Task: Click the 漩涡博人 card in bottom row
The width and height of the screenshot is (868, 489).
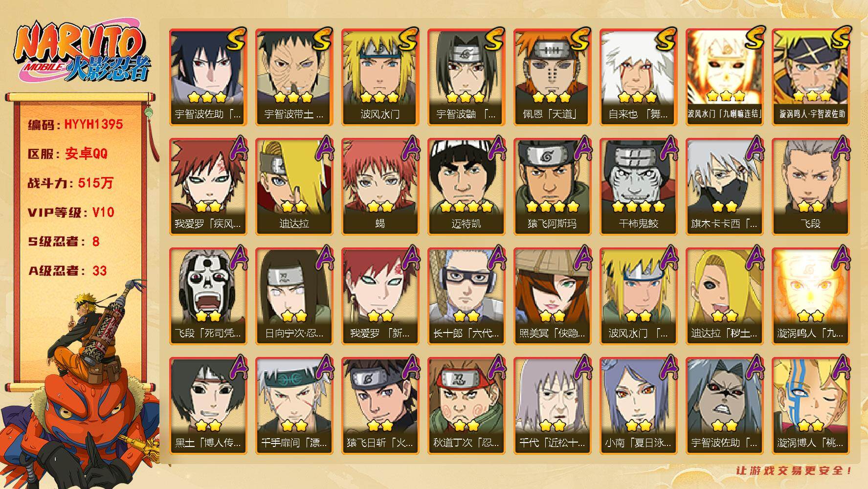Action: tap(810, 405)
